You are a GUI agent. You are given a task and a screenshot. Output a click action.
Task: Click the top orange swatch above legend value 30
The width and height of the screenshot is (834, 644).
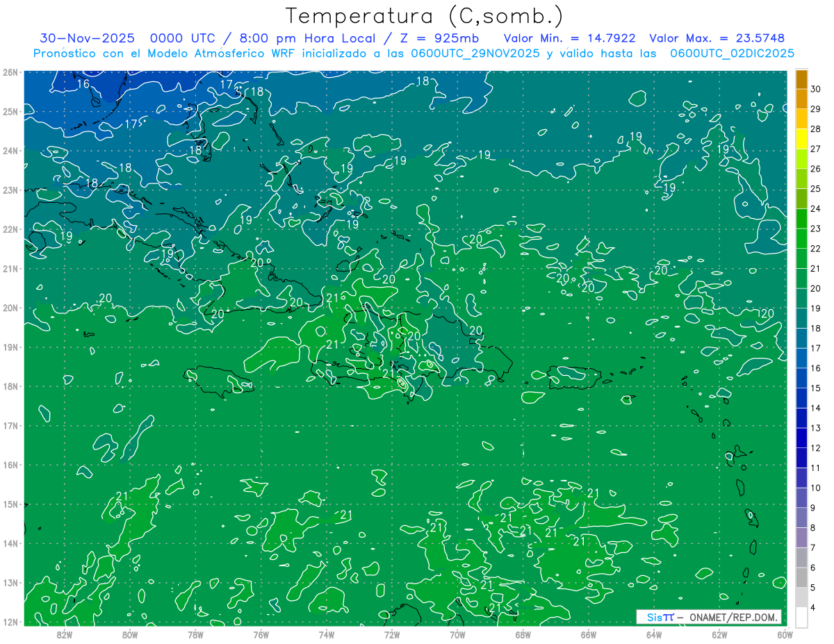pos(801,79)
